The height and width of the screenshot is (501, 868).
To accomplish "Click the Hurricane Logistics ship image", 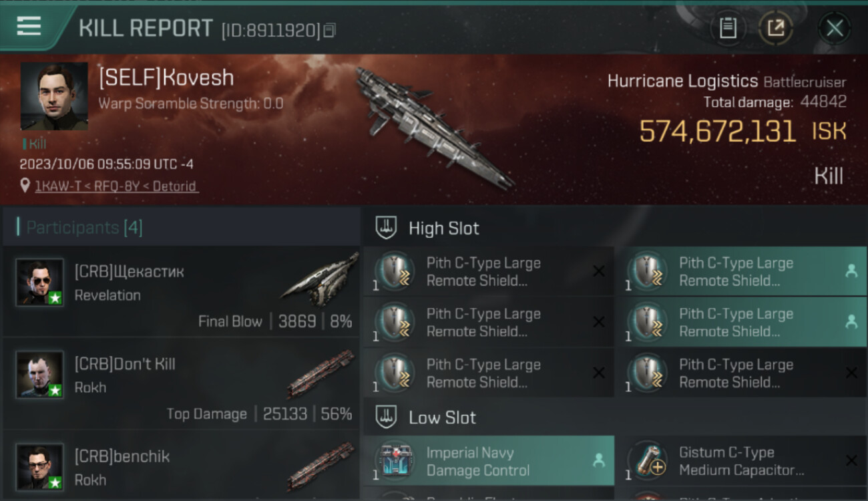I will [x=433, y=127].
